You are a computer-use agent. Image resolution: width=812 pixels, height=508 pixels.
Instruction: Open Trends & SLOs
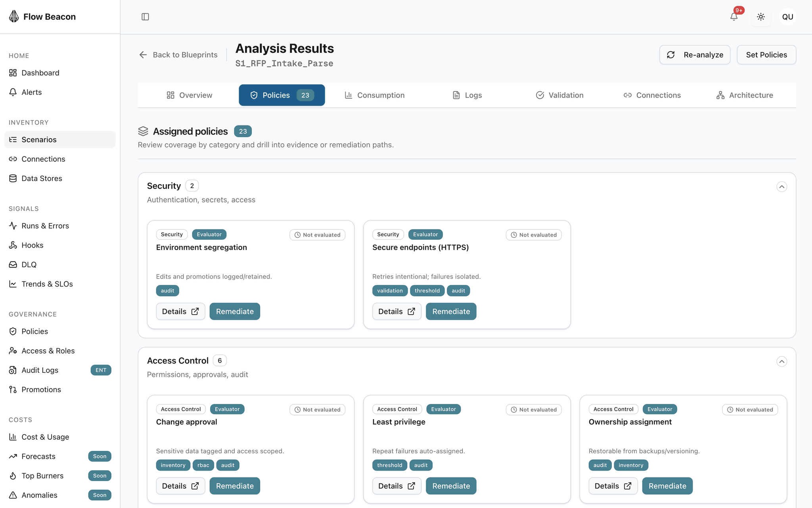(x=47, y=284)
